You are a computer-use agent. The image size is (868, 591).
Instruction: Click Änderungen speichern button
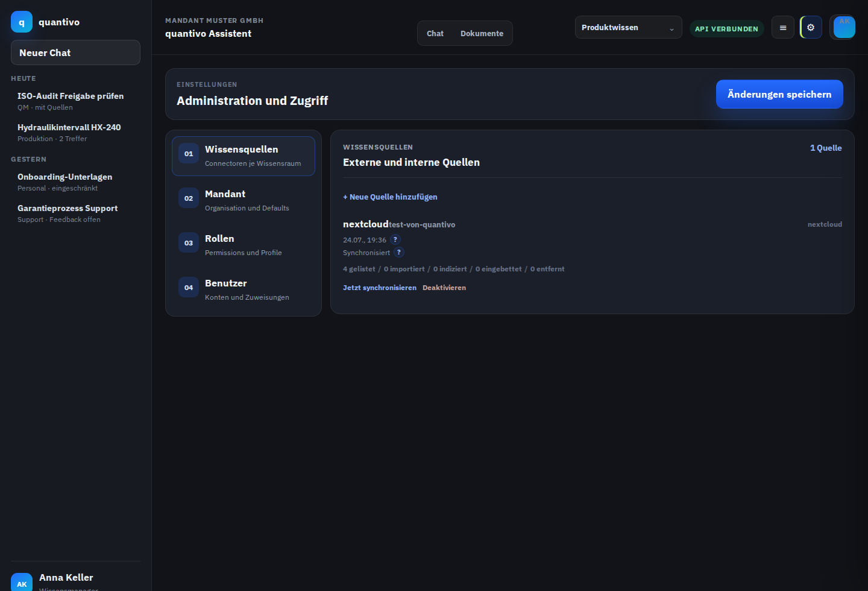779,94
